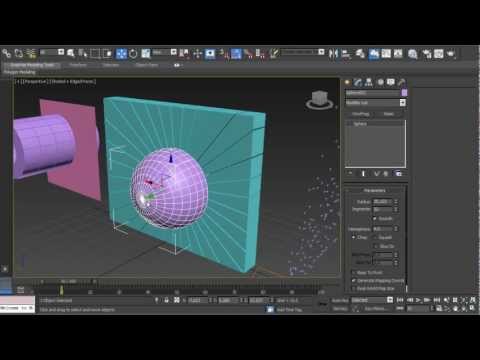Switch to the Object Paint ribbon tab
Viewport: 480px width, 360px height.
point(147,65)
